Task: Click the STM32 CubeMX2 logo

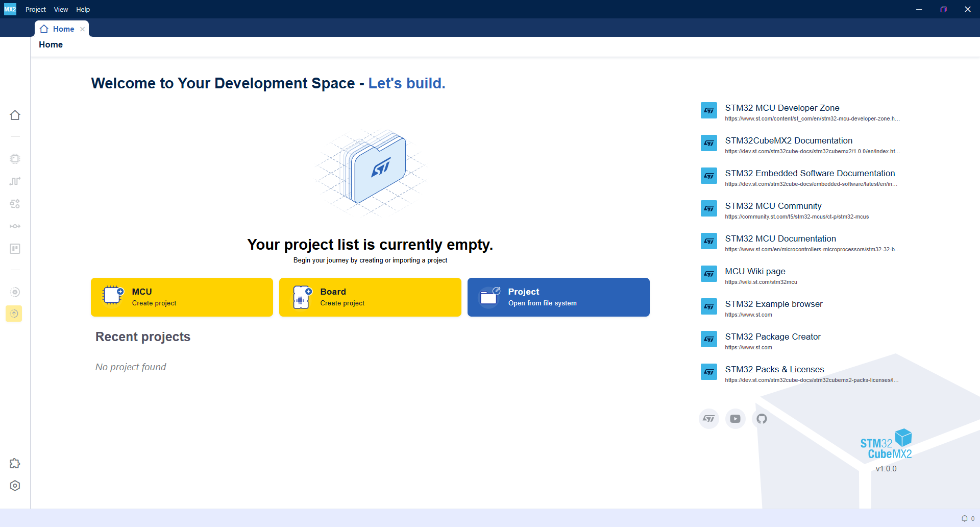Action: click(886, 444)
